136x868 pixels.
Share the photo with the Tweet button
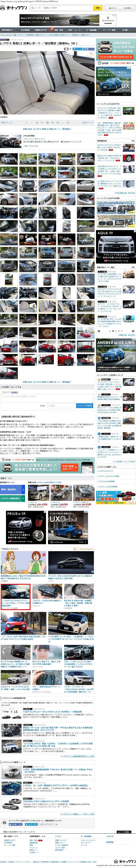(x=78, y=49)
